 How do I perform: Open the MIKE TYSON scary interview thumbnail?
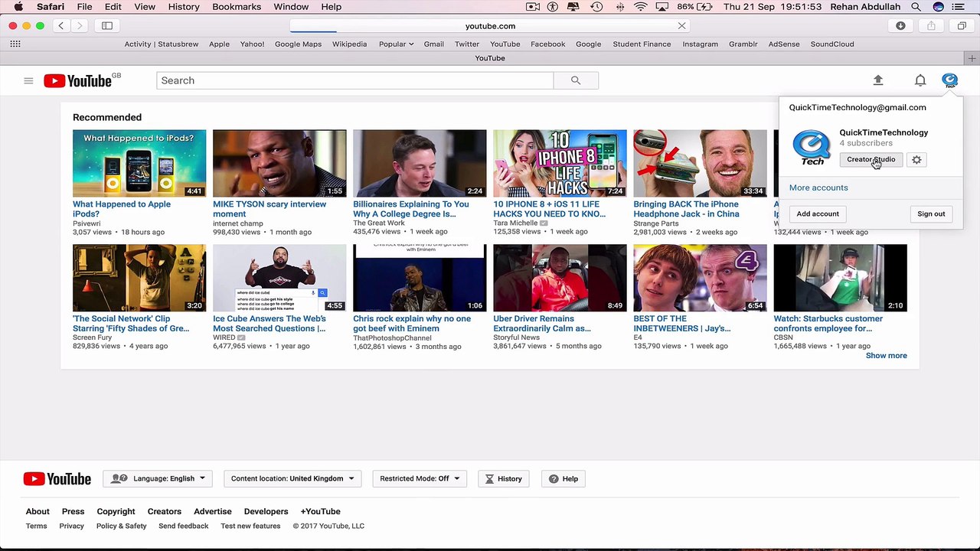click(279, 163)
